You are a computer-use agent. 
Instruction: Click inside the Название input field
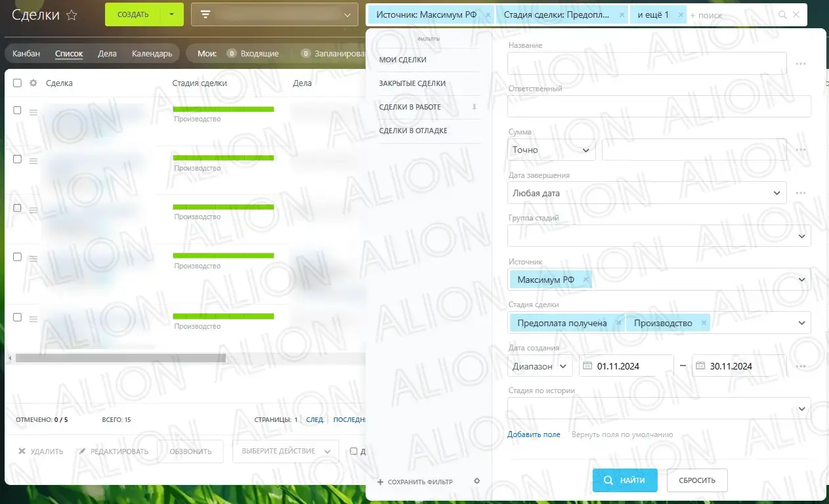(647, 63)
